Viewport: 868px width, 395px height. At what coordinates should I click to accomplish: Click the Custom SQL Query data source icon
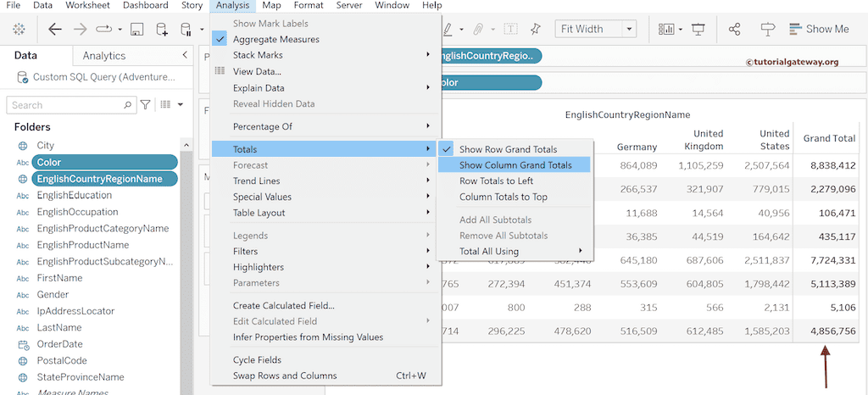coord(23,77)
